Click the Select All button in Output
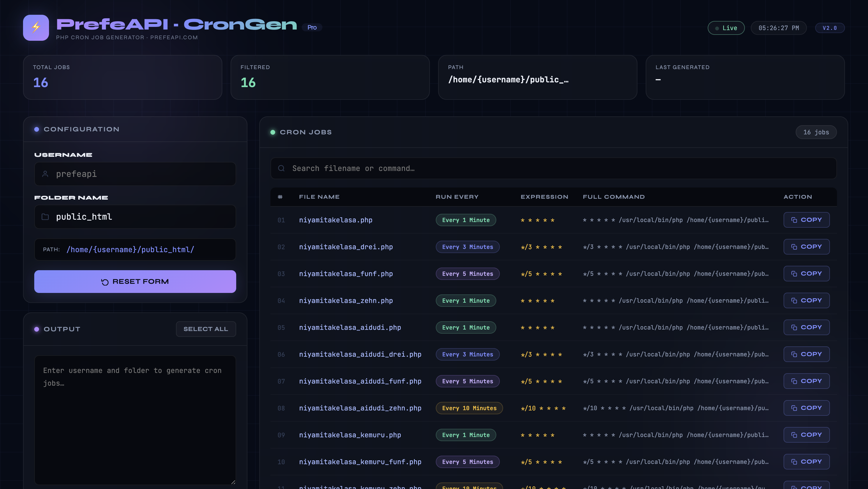Viewport: 868px width, 489px height. (206, 329)
